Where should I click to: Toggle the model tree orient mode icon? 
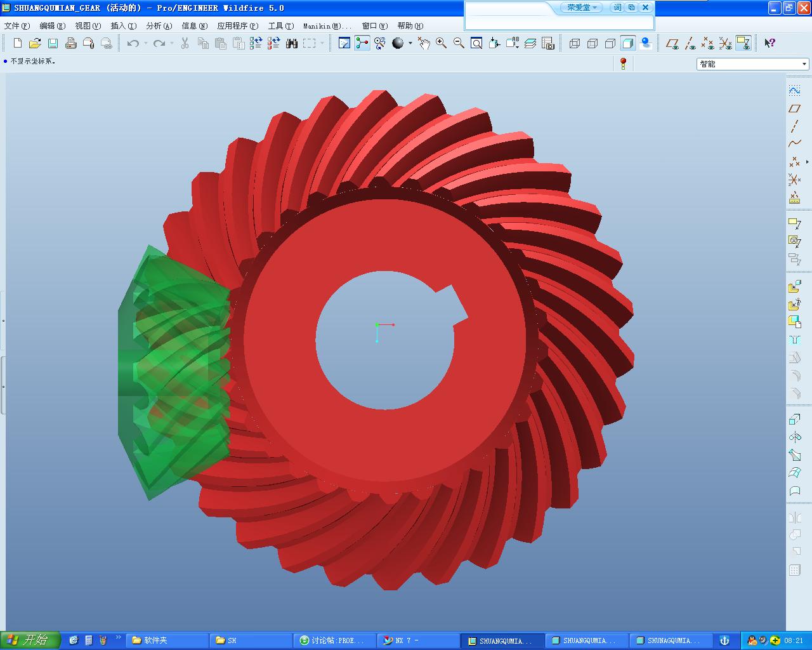click(380, 43)
